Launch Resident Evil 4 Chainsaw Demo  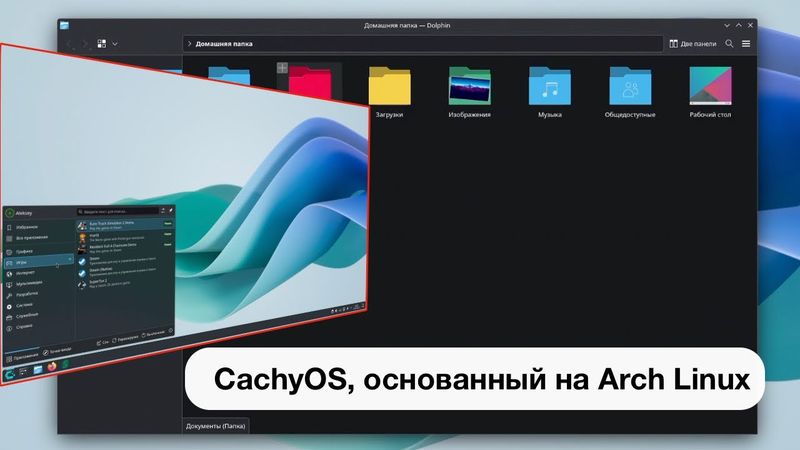tap(126, 247)
